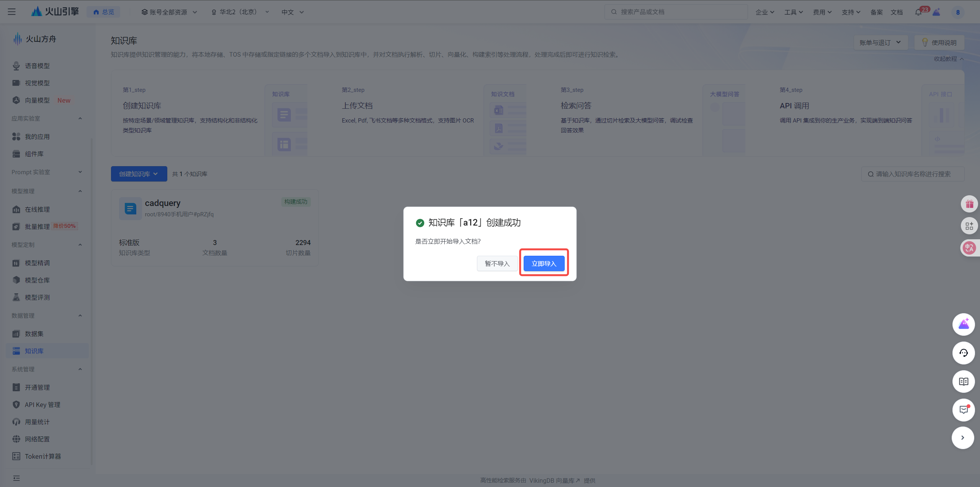Open the 工具 menu

pyautogui.click(x=794, y=12)
